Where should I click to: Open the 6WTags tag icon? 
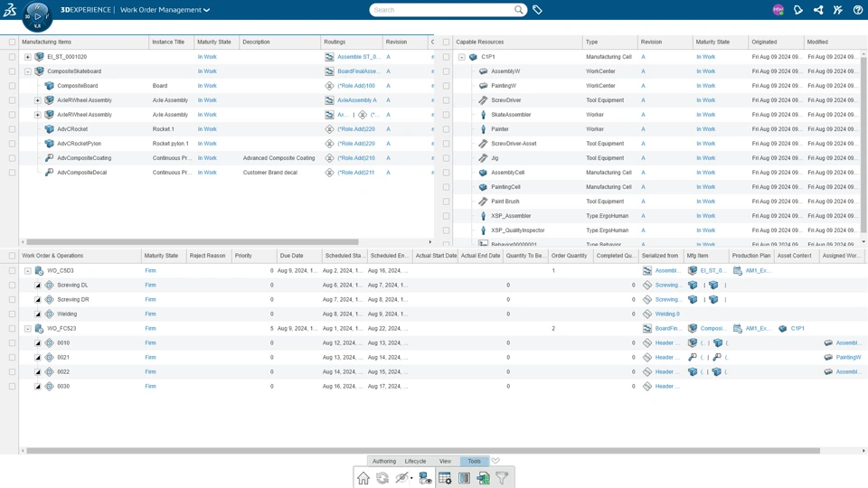pyautogui.click(x=537, y=10)
